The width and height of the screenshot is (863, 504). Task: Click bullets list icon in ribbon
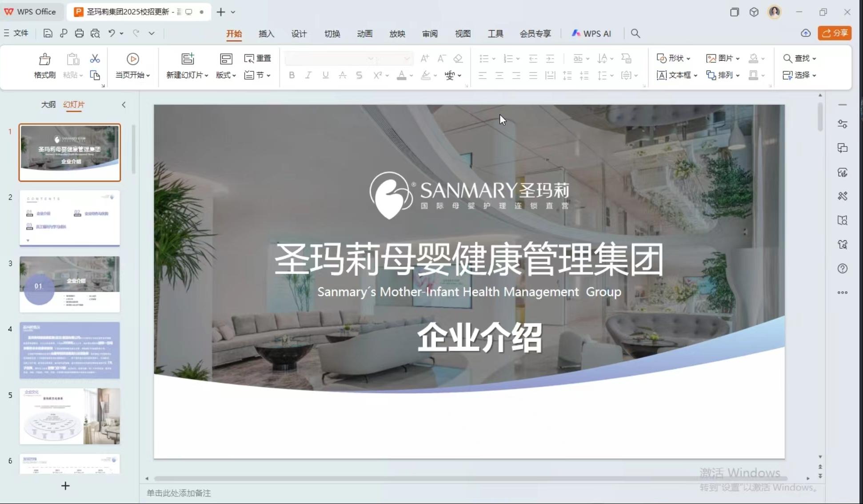(x=484, y=59)
